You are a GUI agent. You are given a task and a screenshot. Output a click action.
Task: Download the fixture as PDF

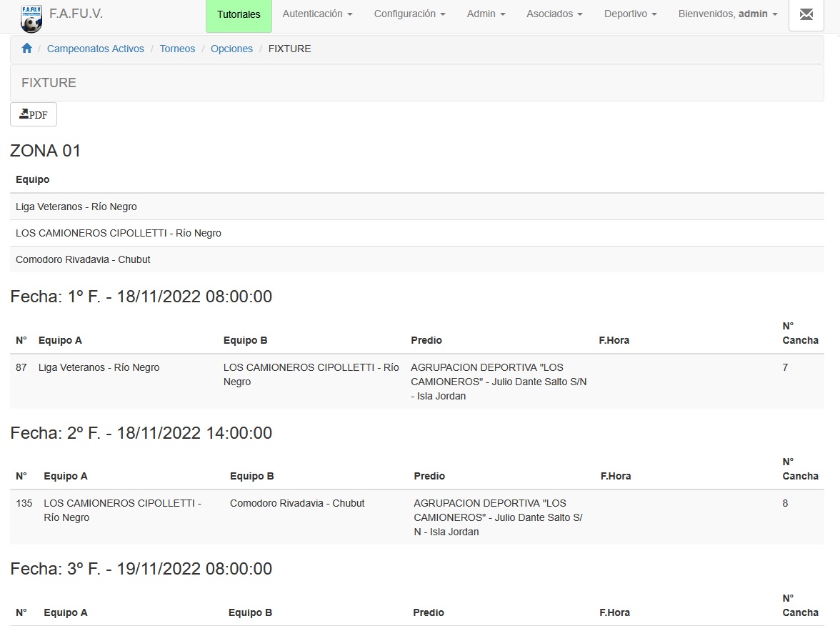click(x=34, y=114)
